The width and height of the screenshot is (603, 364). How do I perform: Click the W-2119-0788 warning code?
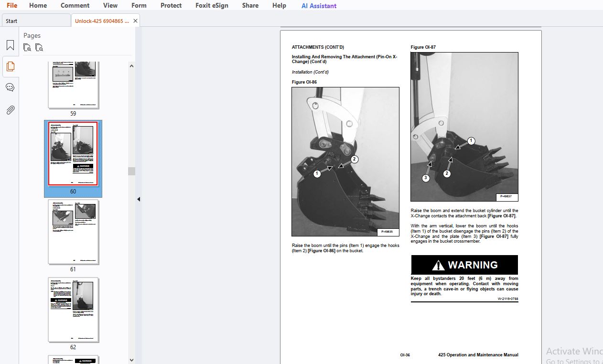pyautogui.click(x=507, y=299)
